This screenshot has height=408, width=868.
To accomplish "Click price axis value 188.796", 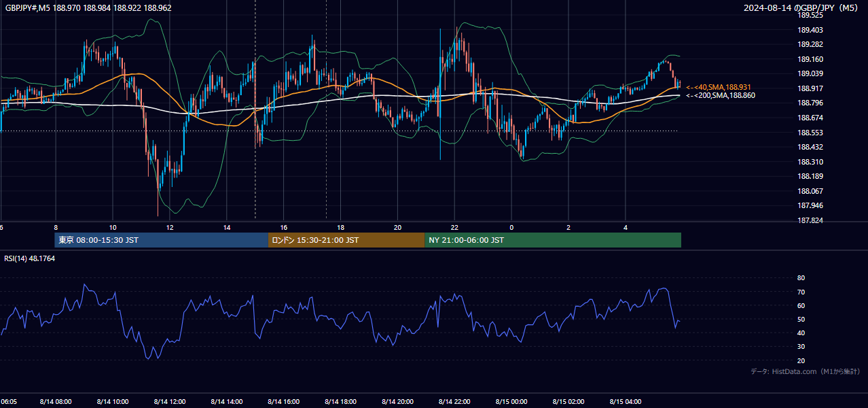I will [810, 103].
